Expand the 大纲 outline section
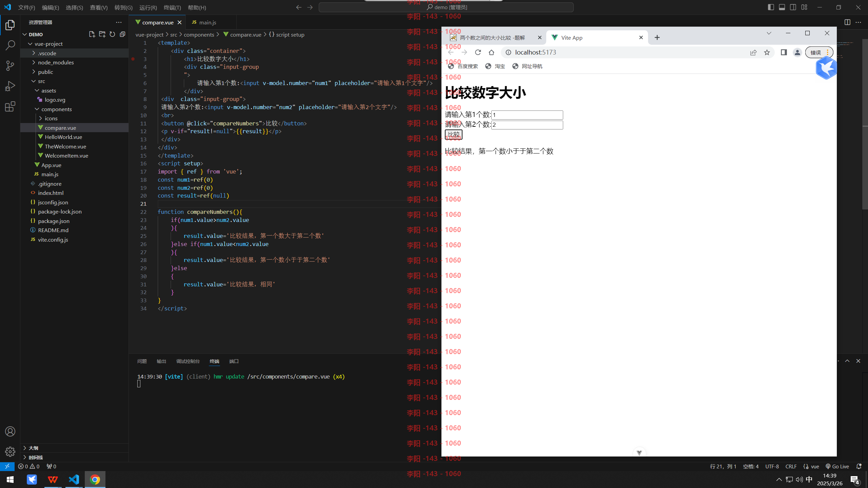 point(75,448)
